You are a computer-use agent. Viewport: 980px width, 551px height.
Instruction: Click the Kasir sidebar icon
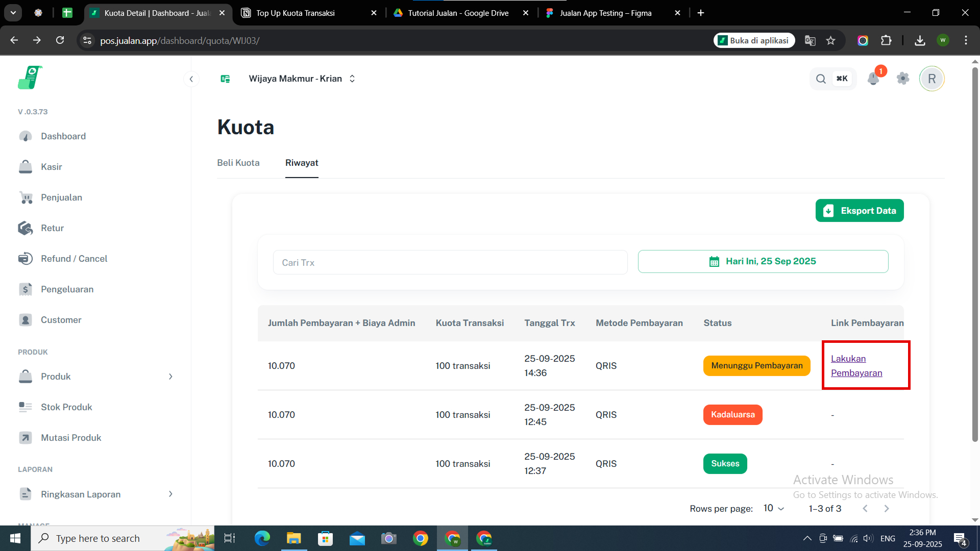click(x=26, y=167)
